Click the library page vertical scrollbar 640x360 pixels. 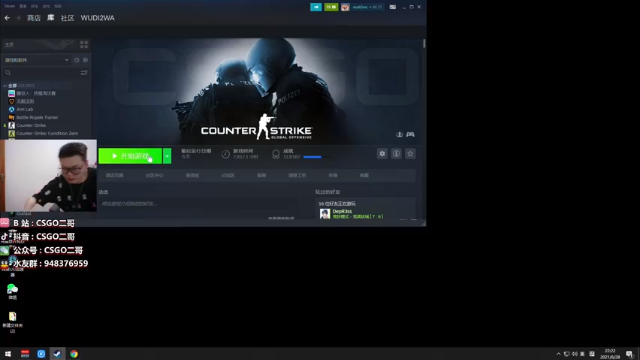[424, 43]
